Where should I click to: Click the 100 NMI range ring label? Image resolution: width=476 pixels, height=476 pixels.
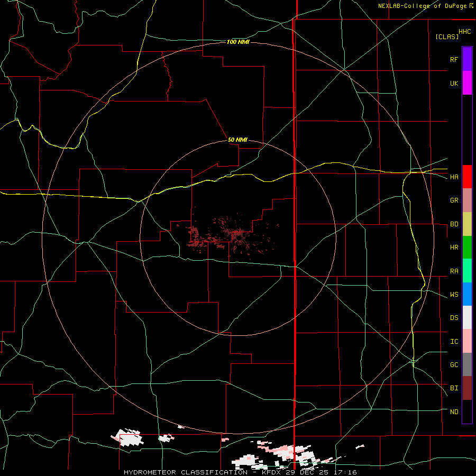tap(238, 42)
